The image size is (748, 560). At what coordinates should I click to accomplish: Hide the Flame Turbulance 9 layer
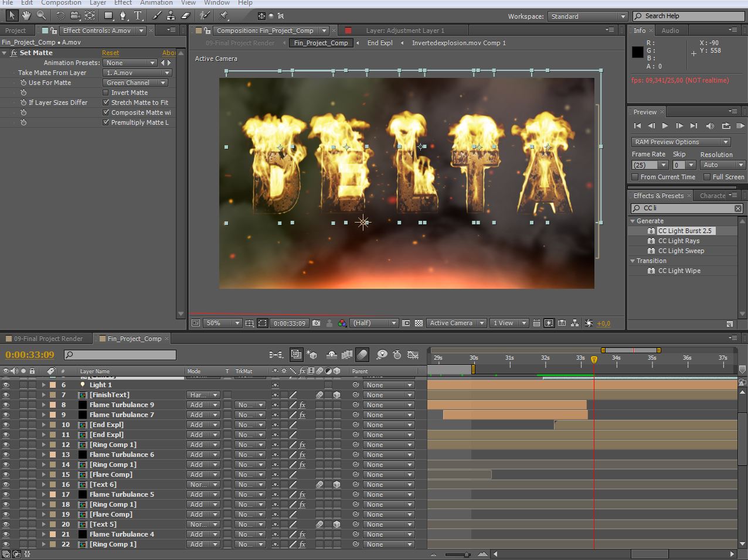[x=6, y=405]
